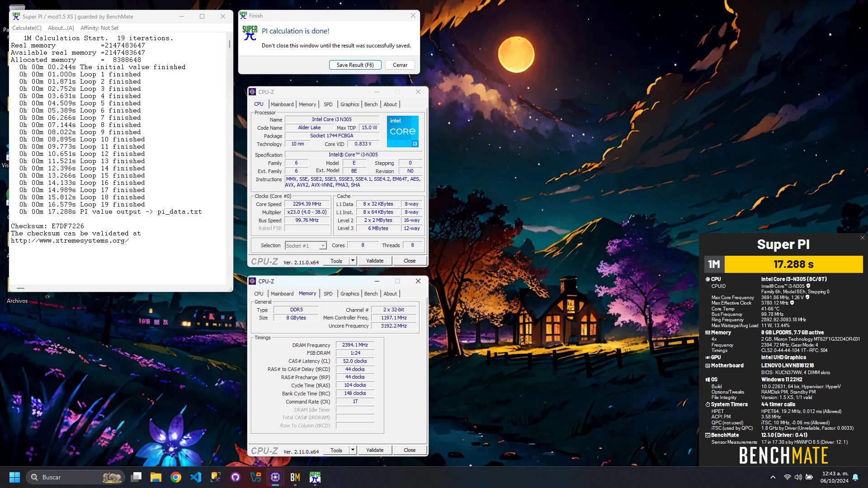Show hidden system tray icons
868x488 pixels.
point(773,477)
